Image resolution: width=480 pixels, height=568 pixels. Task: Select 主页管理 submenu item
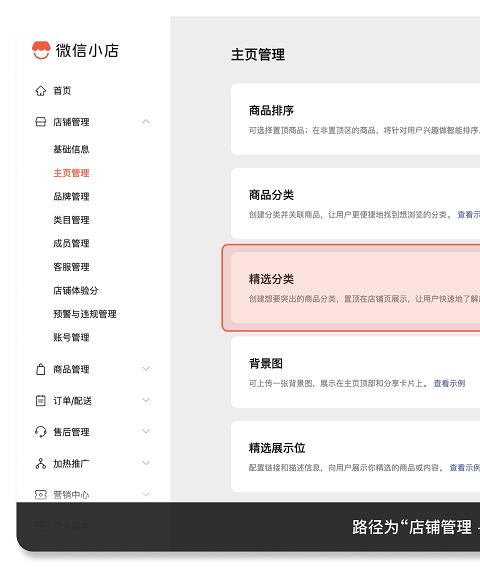(x=71, y=173)
